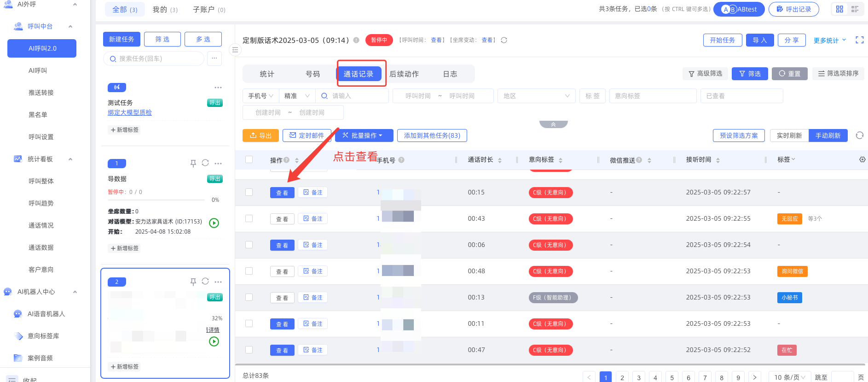This screenshot has height=382, width=868.
Task: Switch to the 统计 tab
Action: [267, 74]
